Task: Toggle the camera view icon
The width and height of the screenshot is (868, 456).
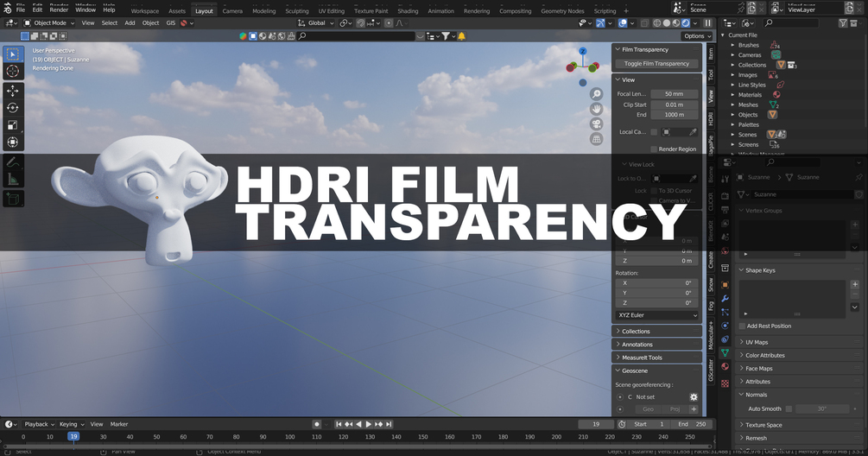Action: click(x=596, y=124)
